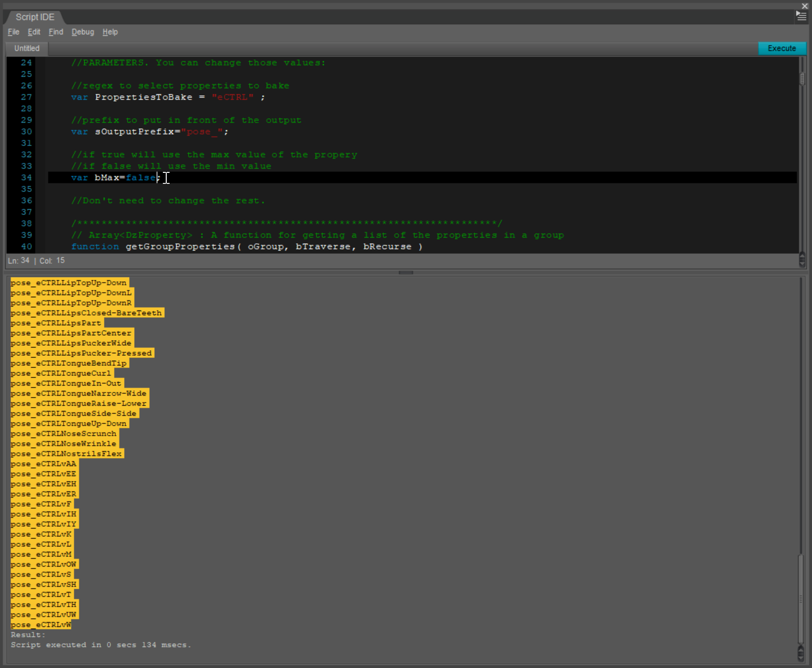Click output line pose_eCTRLvW
The height and width of the screenshot is (668, 812).
(41, 625)
